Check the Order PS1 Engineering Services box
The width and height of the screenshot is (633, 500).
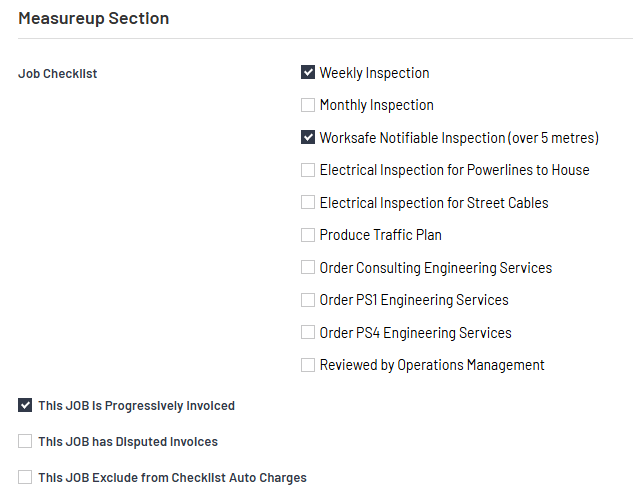[308, 300]
